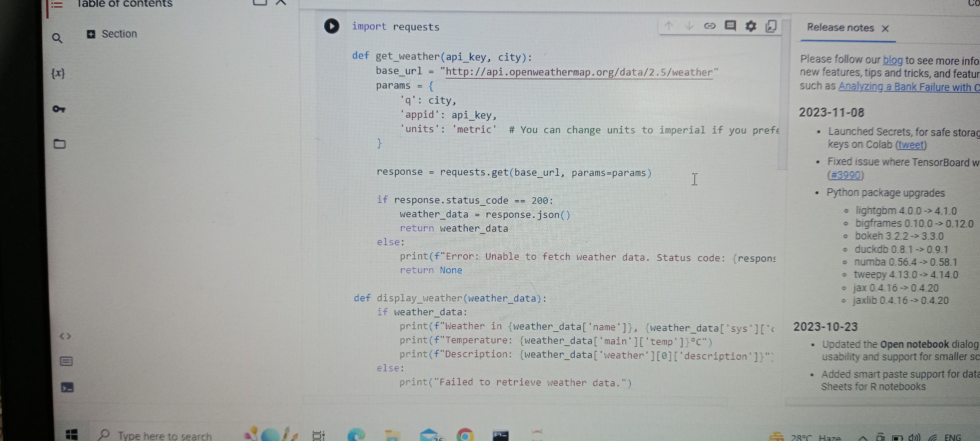The width and height of the screenshot is (980, 441).
Task: Run the code cell with play button
Action: tap(331, 26)
